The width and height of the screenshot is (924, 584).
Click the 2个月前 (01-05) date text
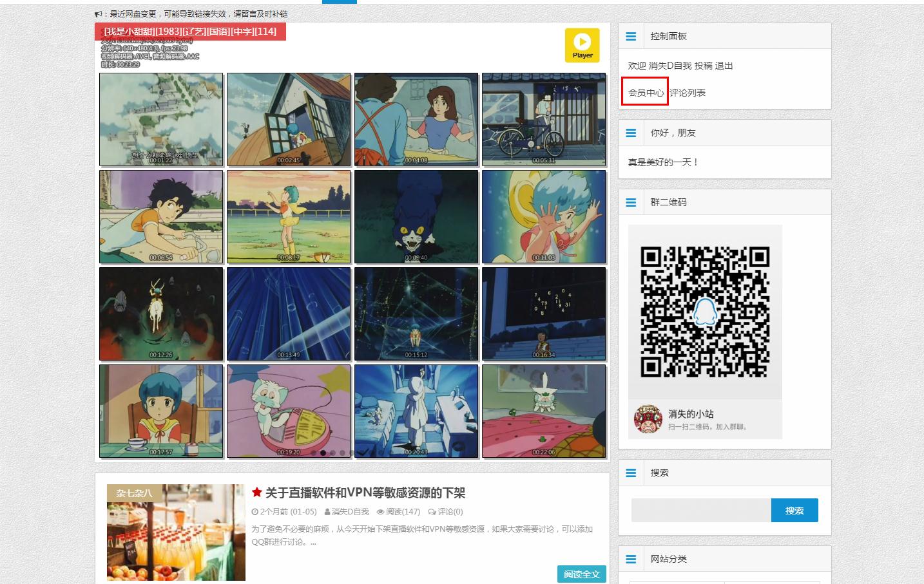pyautogui.click(x=288, y=512)
